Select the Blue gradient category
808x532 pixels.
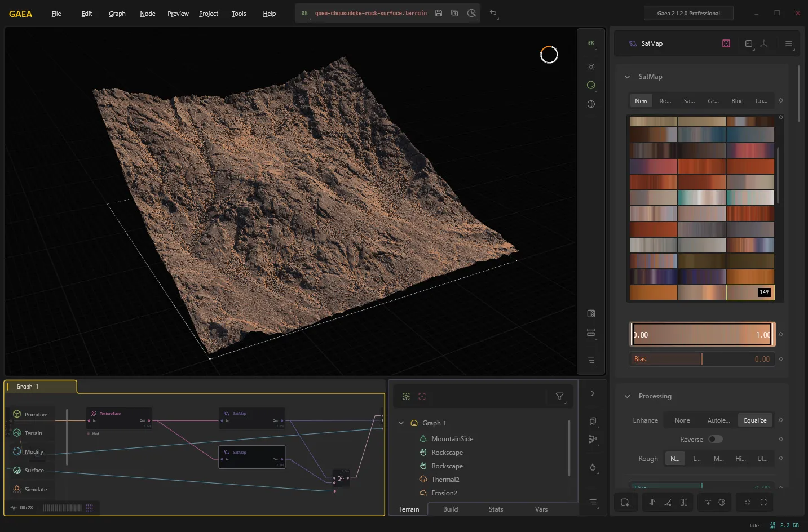(x=737, y=101)
